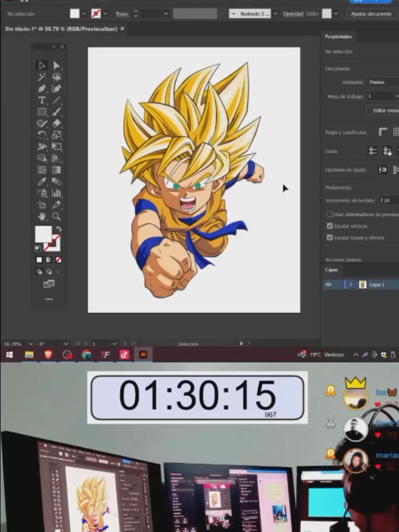Select the Scale tool
This screenshot has width=399, height=532.
tap(57, 135)
